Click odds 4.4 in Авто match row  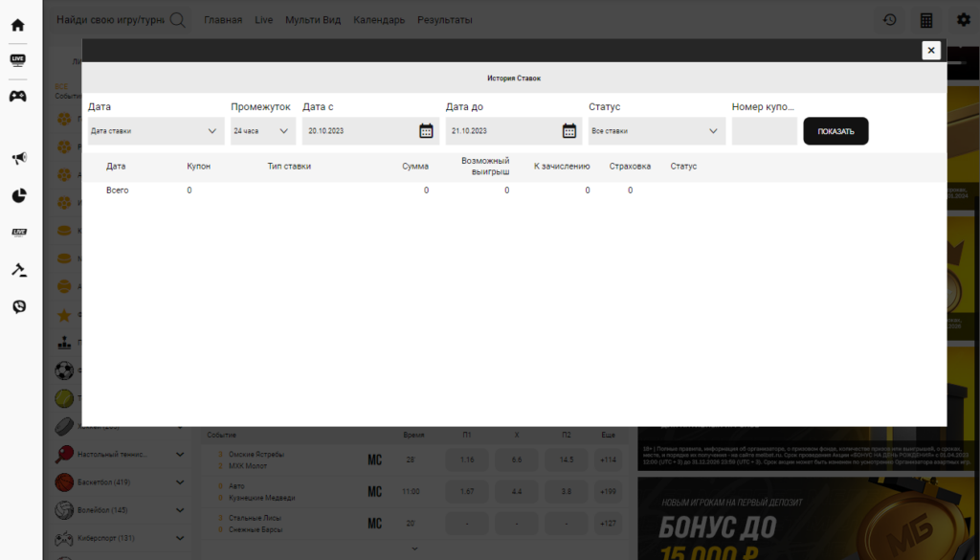(516, 492)
